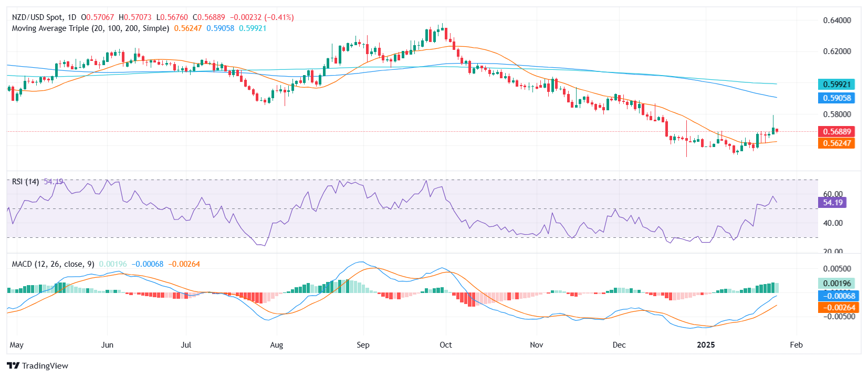Click the blue -0.00068 MACD line tag
Screen dimensions: 868x377
point(836,296)
